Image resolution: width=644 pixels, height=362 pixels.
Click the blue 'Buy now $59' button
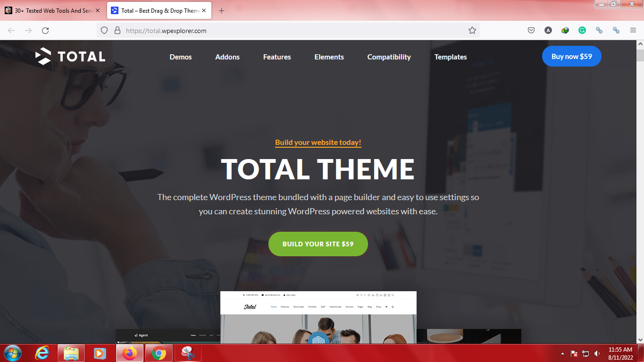pyautogui.click(x=572, y=56)
